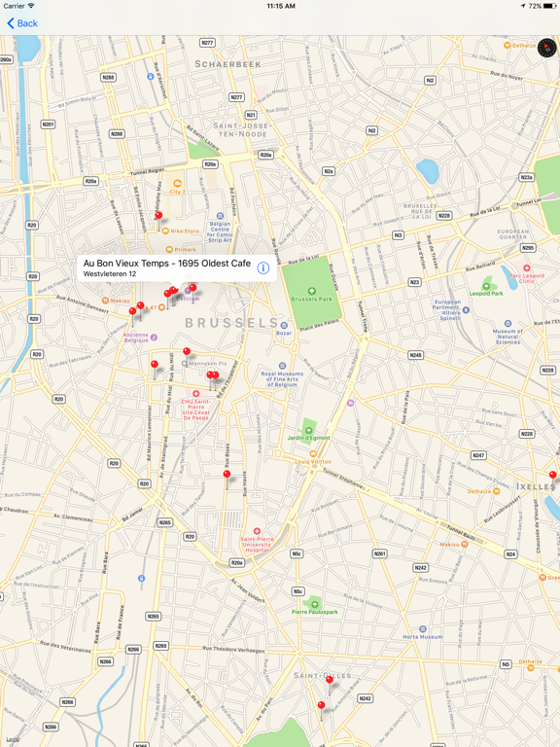Tap the Horta Museum icon
Screen dimensions: 560x747
(x=422, y=629)
